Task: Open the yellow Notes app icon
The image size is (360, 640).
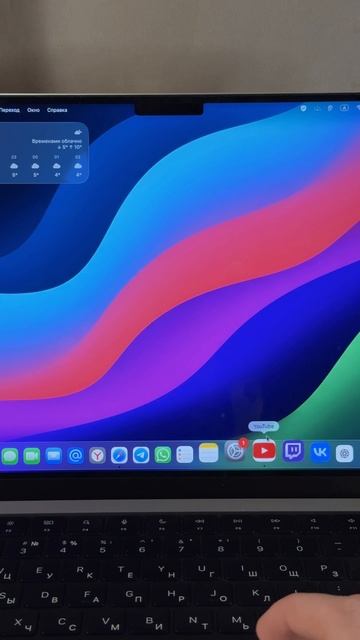Action: (x=209, y=453)
